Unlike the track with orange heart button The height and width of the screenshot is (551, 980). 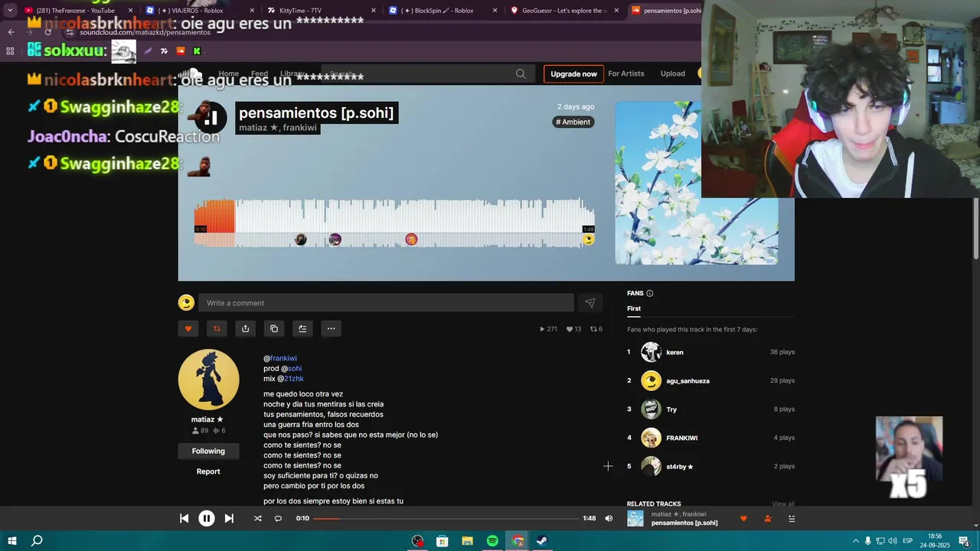pyautogui.click(x=188, y=328)
